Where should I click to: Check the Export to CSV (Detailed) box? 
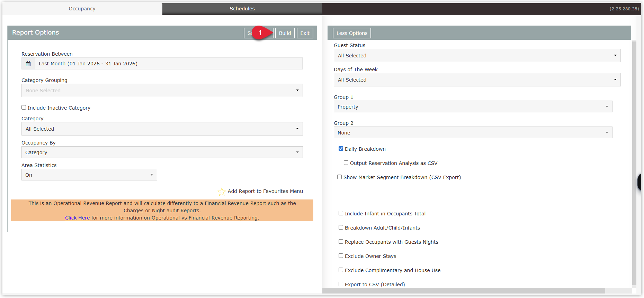[x=341, y=284]
